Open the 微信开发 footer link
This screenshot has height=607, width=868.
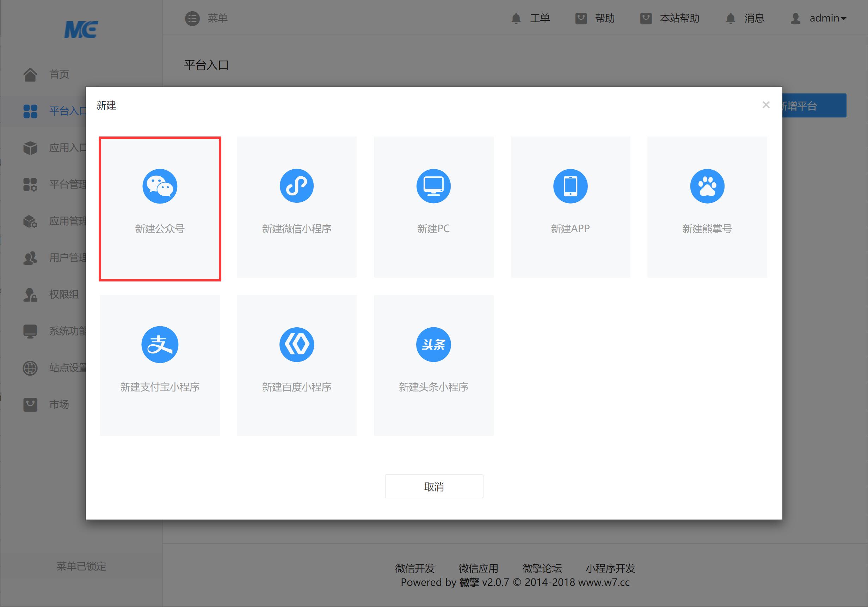[x=415, y=568]
